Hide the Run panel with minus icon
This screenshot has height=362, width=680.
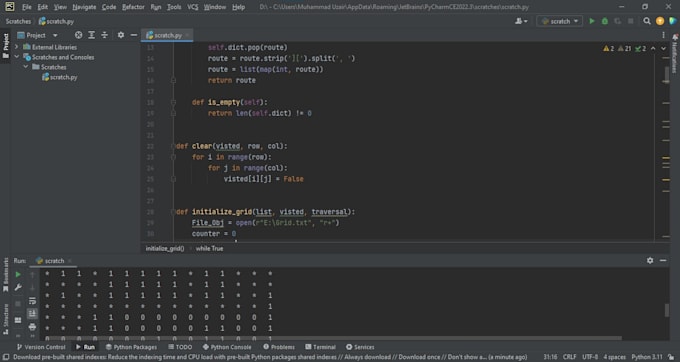pyautogui.click(x=663, y=261)
